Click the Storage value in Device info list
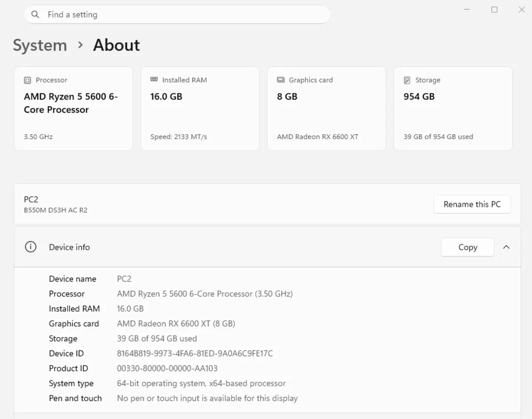The image size is (532, 419). [157, 339]
